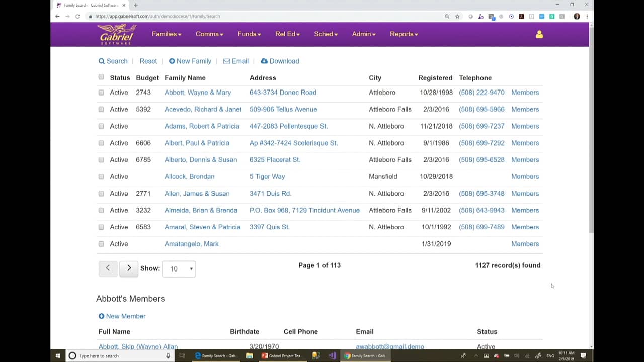
Task: Add a New Member to Abbott's family
Action: click(x=122, y=316)
